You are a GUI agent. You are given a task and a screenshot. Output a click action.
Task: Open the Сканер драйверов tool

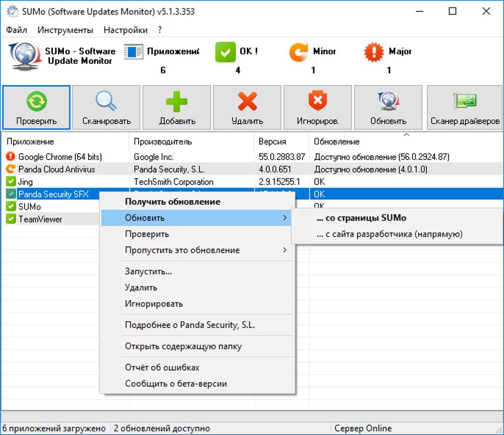pyautogui.click(x=465, y=107)
